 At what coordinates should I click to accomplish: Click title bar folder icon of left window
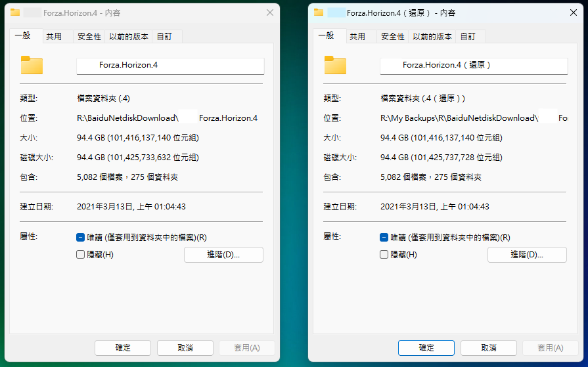(15, 12)
